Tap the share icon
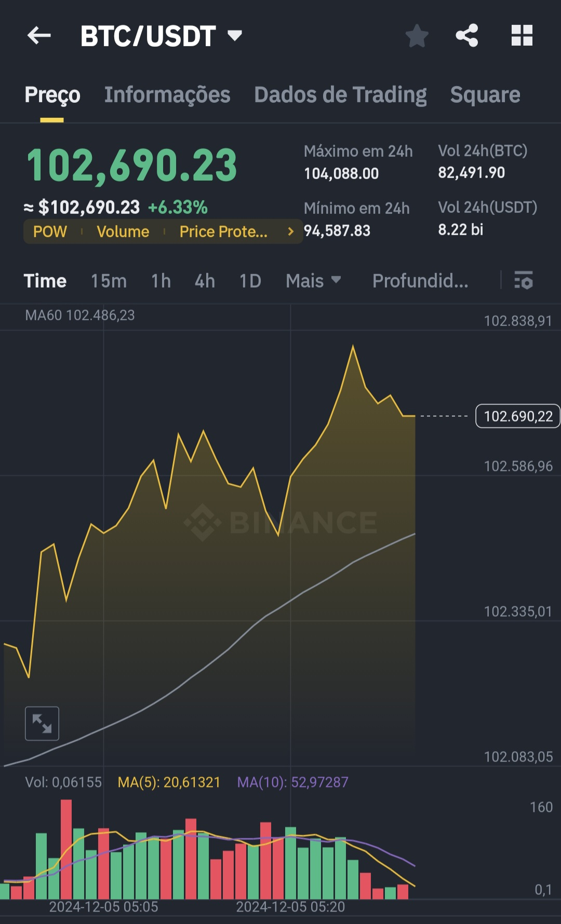This screenshot has height=924, width=561. click(x=466, y=36)
